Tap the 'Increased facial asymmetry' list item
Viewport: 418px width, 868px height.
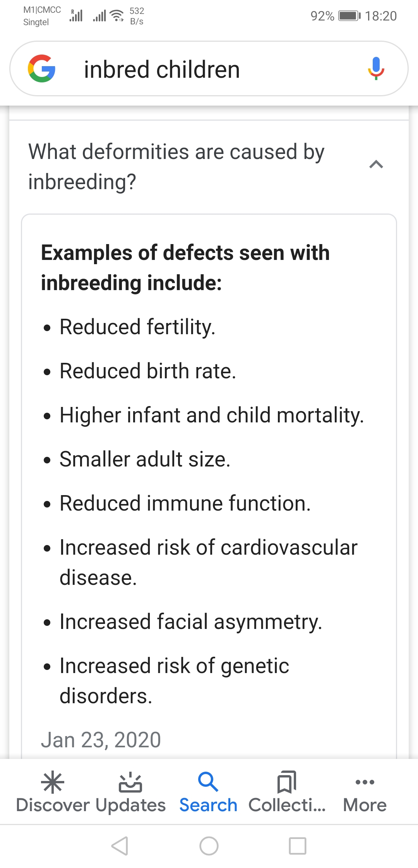[x=191, y=622]
